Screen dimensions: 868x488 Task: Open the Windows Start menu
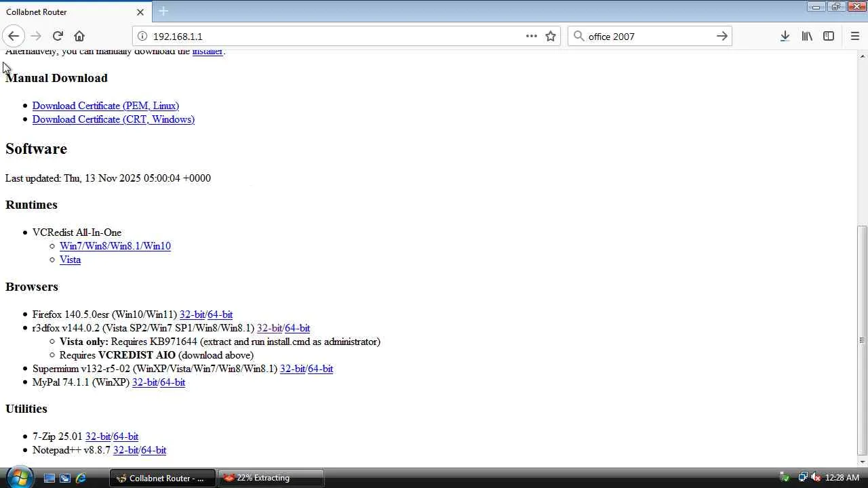tap(18, 477)
